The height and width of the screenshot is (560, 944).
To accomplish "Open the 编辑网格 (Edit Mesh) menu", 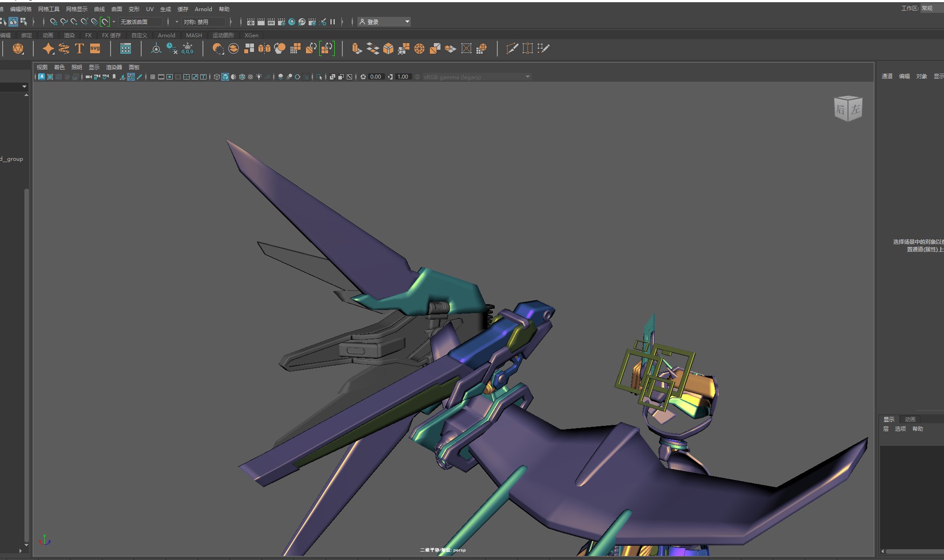I will [x=21, y=9].
